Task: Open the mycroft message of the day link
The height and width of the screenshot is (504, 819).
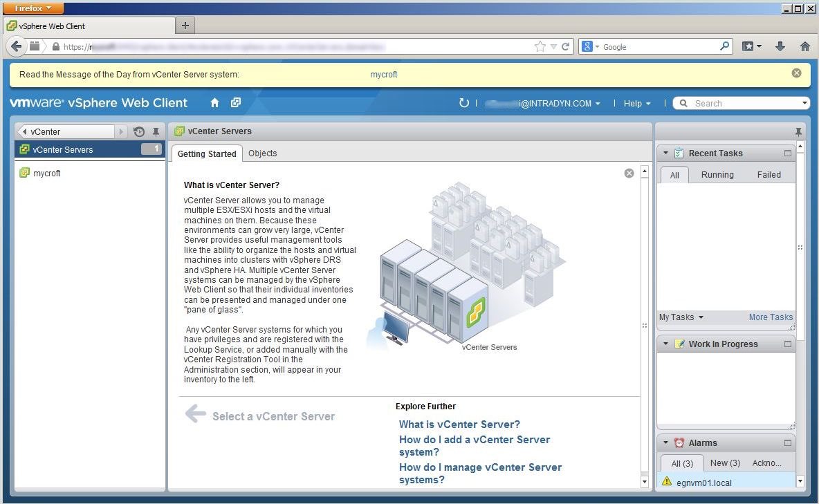Action: point(383,74)
